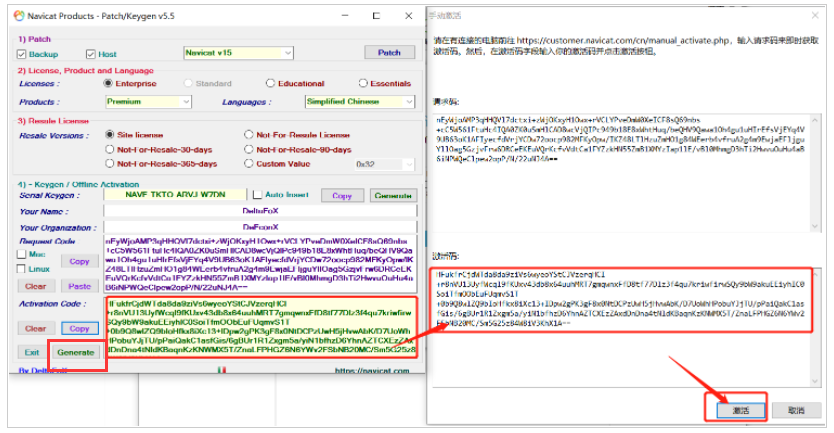This screenshot has height=433, width=834.
Task: Click Generate beside the Exit button
Action: [x=76, y=352]
